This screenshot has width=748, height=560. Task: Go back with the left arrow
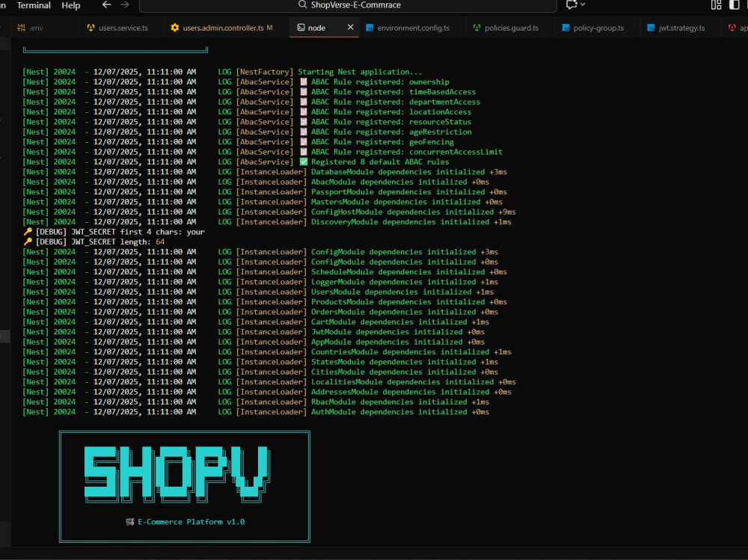click(106, 4)
